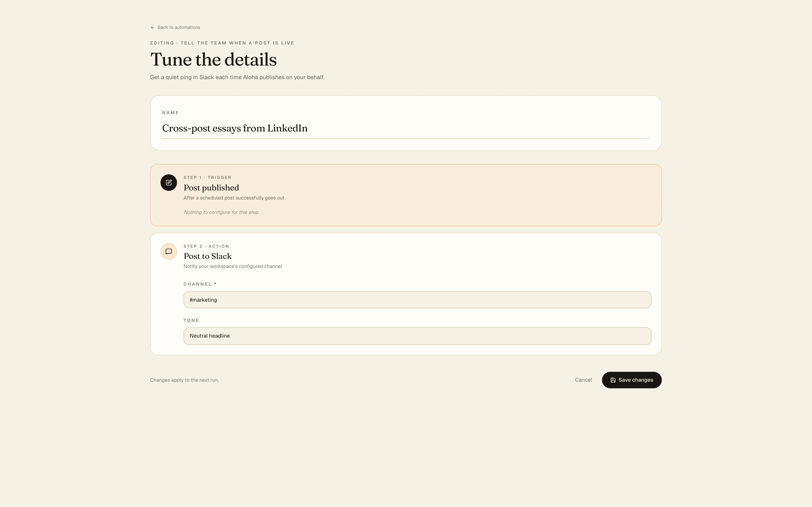Click the Save changes button
Screen dimensions: 812x507
coord(631,380)
